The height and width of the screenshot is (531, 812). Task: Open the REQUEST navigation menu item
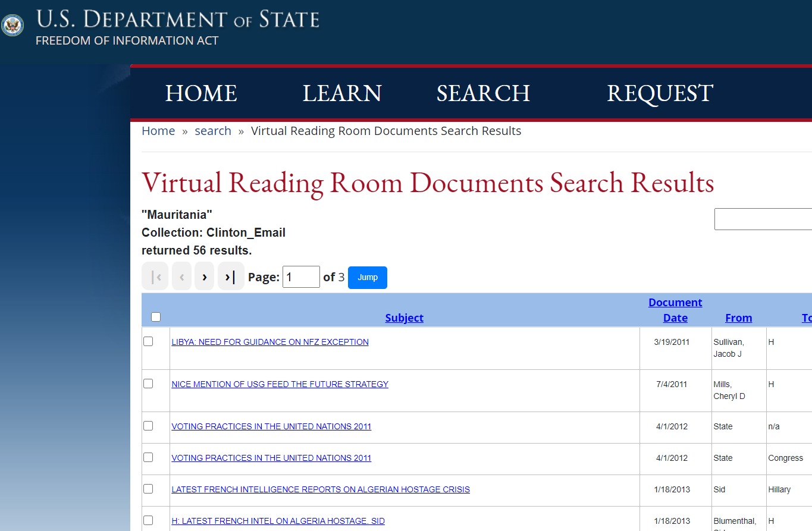[x=660, y=93]
